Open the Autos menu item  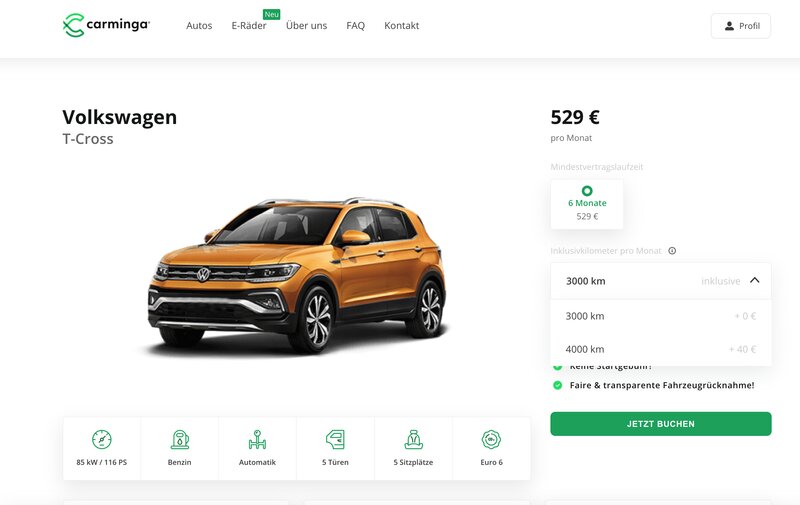pos(199,26)
